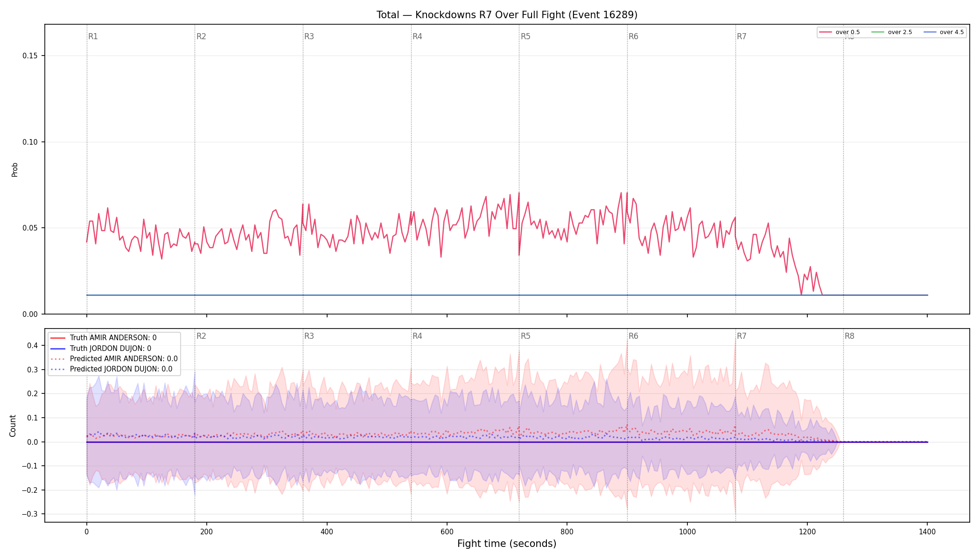Image resolution: width=980 pixels, height=560 pixels.
Task: Click the 0.1 tick on the Count axis
Action: (x=32, y=418)
